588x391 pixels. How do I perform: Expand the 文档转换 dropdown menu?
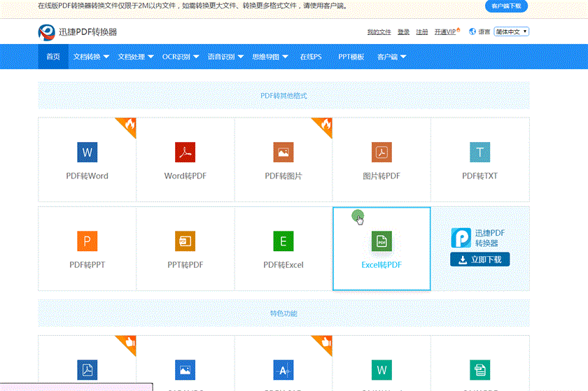coord(91,57)
